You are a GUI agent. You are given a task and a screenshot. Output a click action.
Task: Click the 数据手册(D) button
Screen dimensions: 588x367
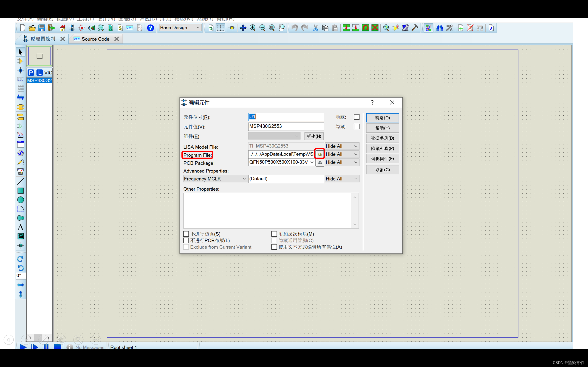point(382,138)
